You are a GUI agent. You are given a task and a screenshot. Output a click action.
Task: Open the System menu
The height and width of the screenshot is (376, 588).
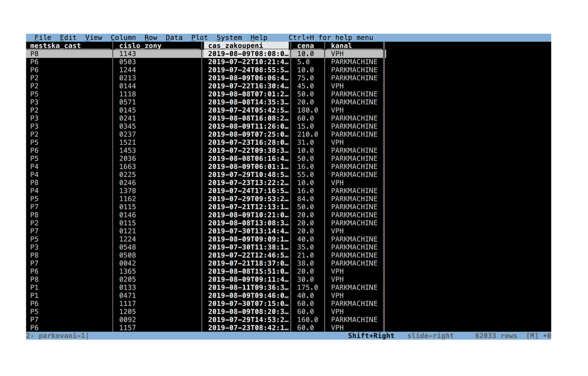[229, 38]
